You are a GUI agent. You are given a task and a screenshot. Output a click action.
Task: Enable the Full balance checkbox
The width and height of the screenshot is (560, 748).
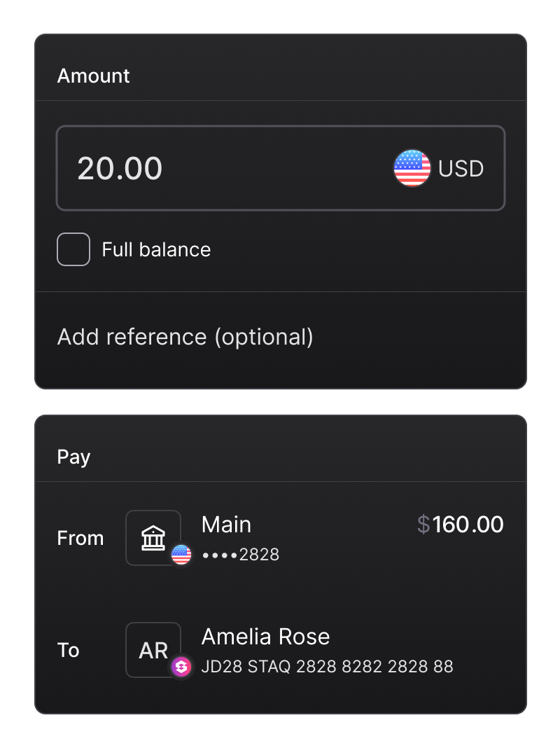73,249
